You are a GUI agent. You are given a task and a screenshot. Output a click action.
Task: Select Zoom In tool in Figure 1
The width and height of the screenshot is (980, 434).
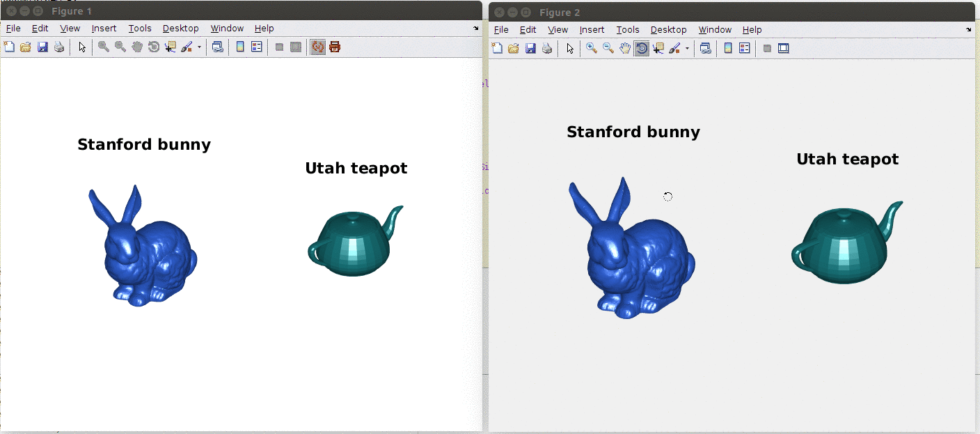104,47
